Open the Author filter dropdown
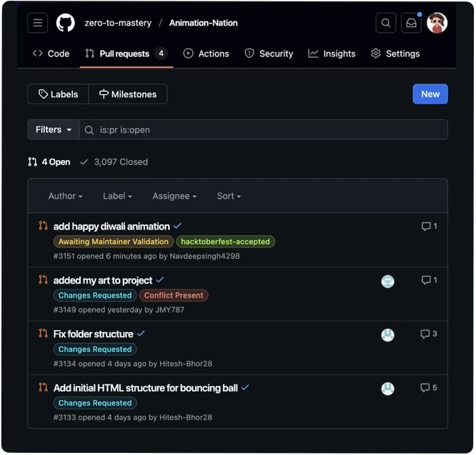The width and height of the screenshot is (476, 455). click(65, 196)
